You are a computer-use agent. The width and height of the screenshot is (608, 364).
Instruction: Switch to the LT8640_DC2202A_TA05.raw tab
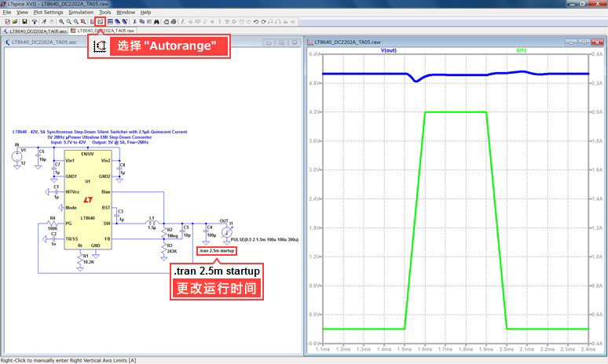pos(106,30)
